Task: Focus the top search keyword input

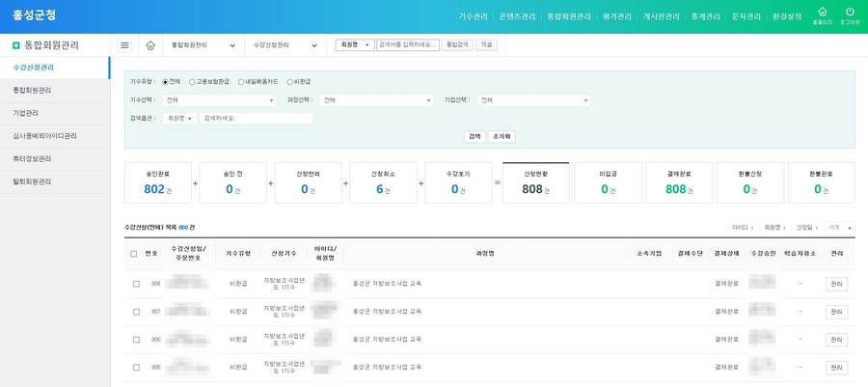Action: [x=407, y=44]
